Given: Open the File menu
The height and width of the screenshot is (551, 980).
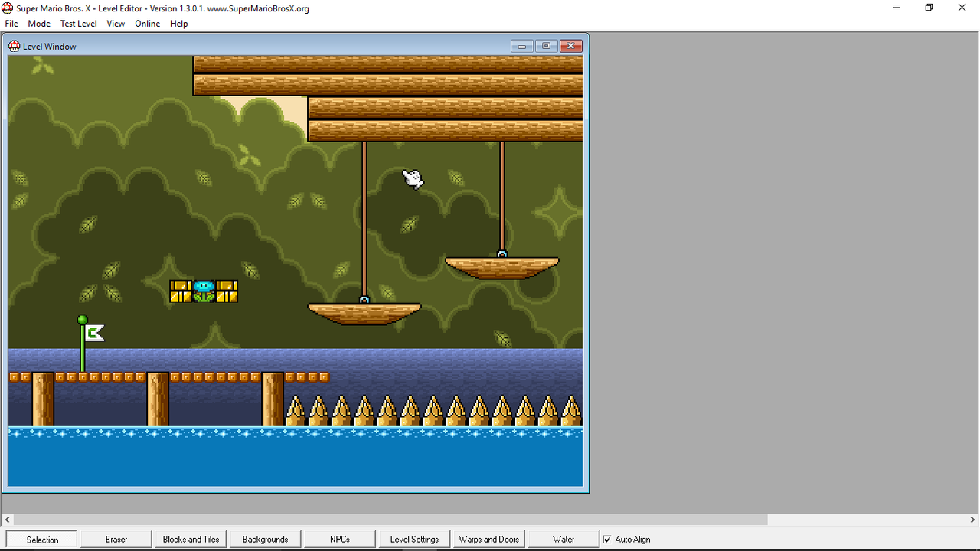Looking at the screenshot, I should coord(11,24).
